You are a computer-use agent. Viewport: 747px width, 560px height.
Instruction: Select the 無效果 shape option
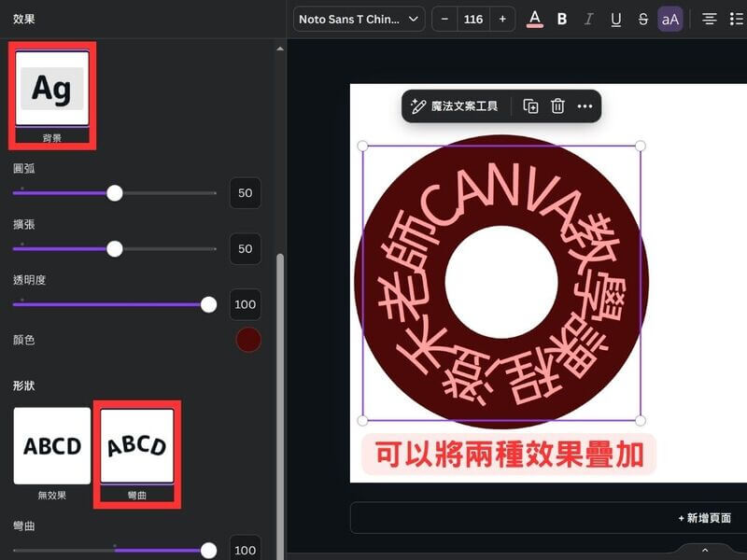[52, 446]
